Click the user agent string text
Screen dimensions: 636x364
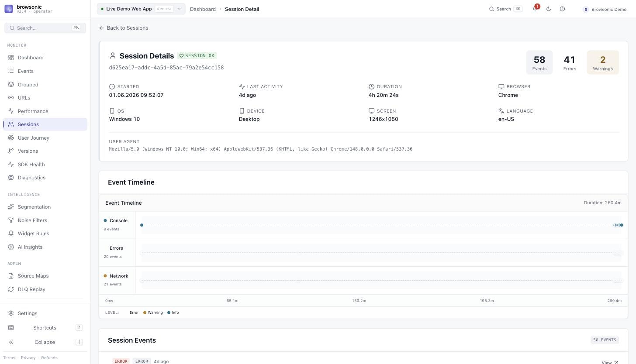260,149
